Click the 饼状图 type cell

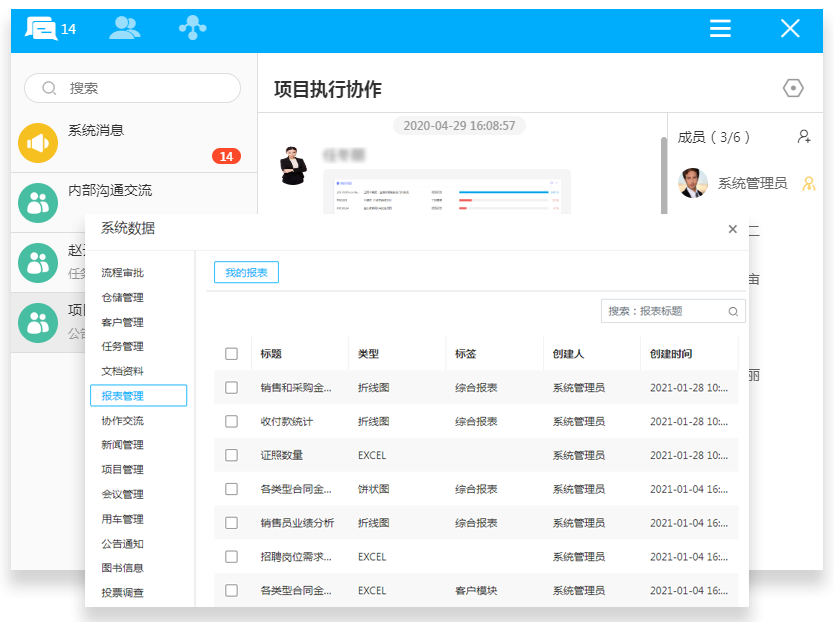point(373,490)
